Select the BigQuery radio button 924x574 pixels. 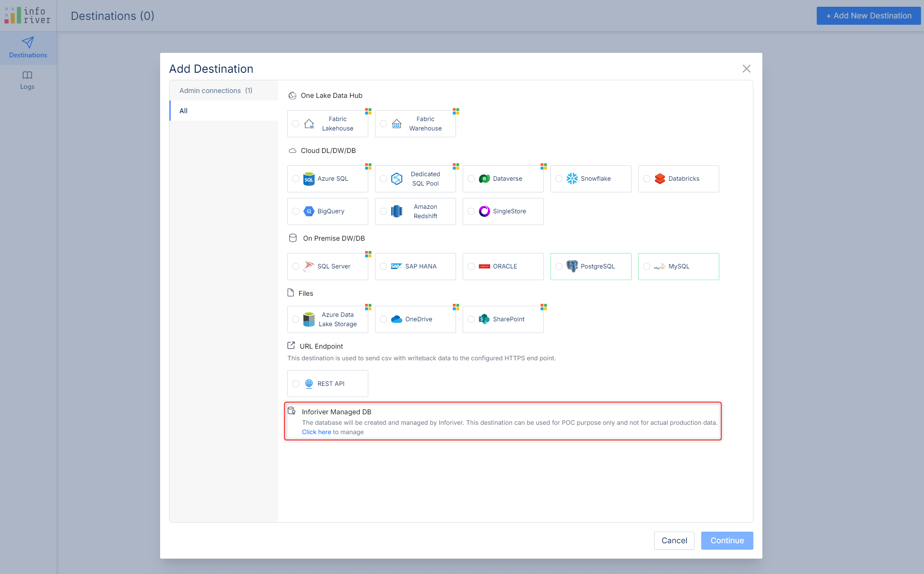[x=296, y=211]
